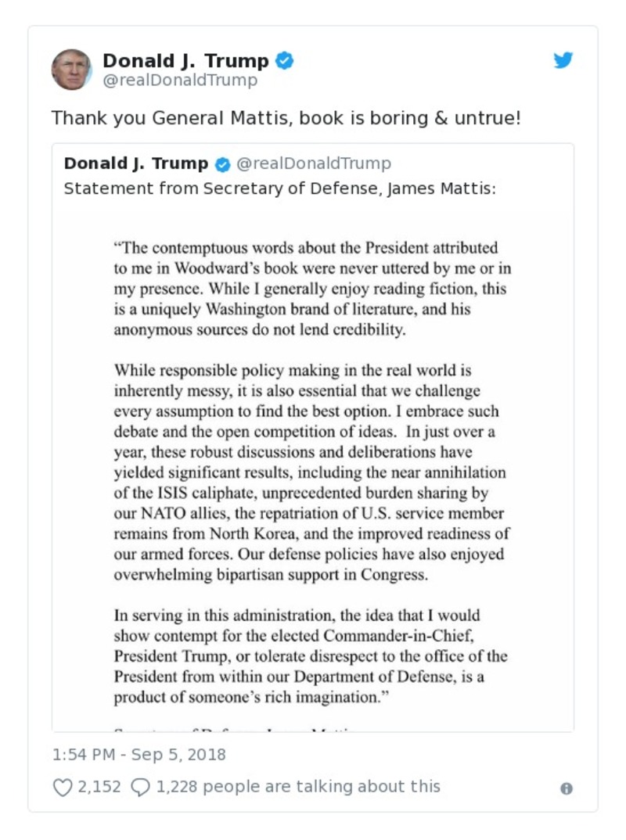Open the tweet timestamp 1:54 PM - Sep 5, 2018
Viewport: 626px width, 840px height.
138,755
